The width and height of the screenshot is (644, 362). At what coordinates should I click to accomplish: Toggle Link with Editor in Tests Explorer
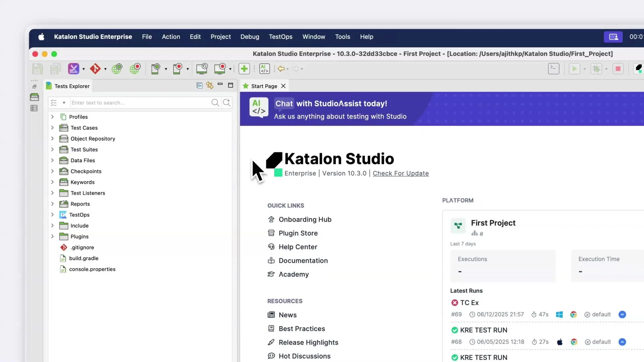click(x=209, y=85)
